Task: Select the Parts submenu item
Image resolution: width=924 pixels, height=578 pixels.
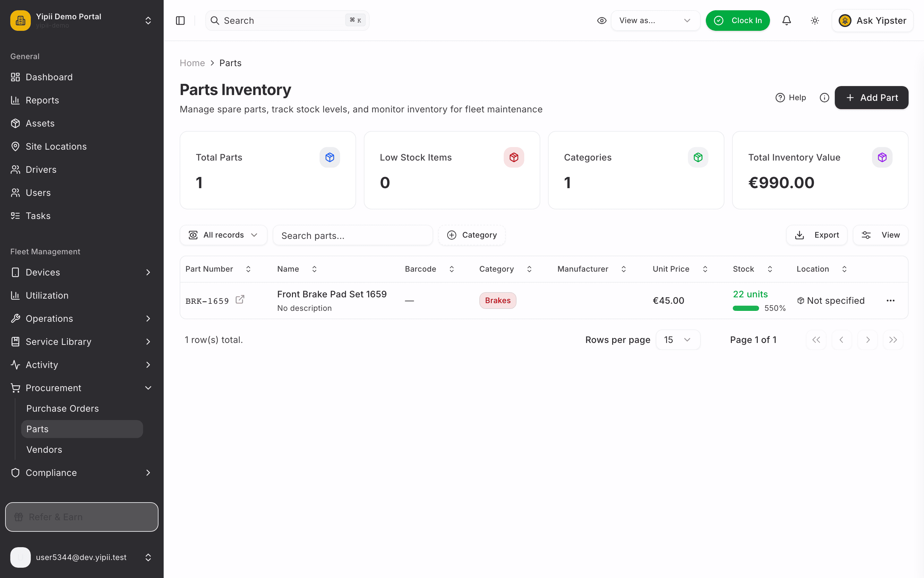Action: (x=82, y=429)
